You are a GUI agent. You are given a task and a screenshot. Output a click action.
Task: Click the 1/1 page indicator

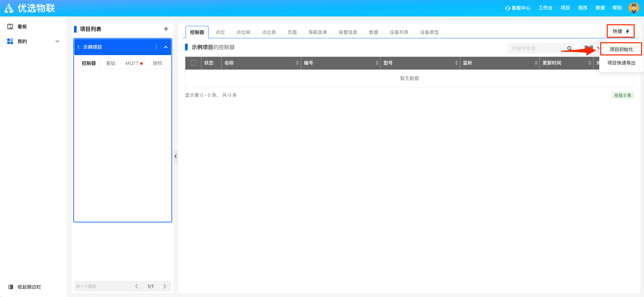click(x=150, y=286)
